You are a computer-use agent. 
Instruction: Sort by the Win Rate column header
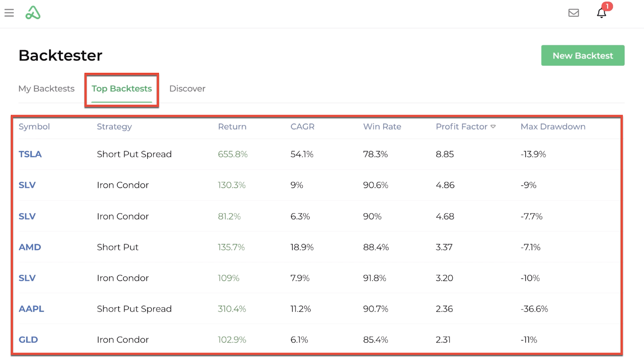click(382, 127)
